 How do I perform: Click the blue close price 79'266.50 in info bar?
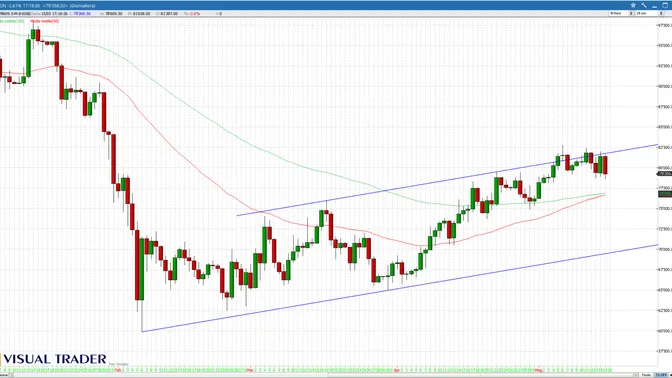82,14
